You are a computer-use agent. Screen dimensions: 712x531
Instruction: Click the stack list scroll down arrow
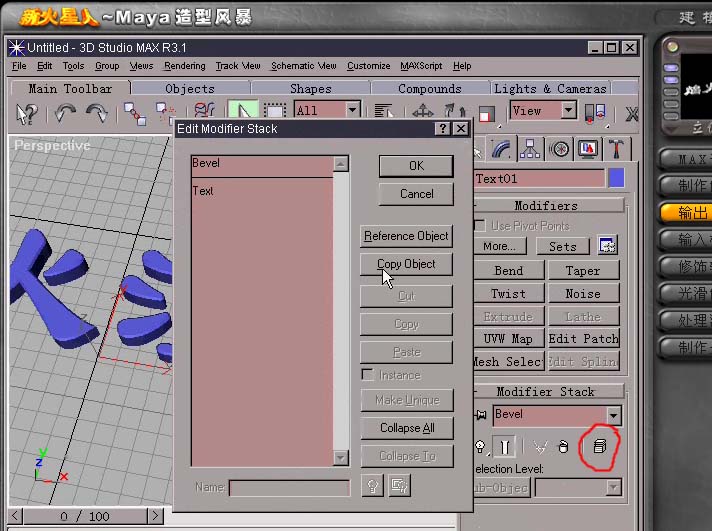341,457
